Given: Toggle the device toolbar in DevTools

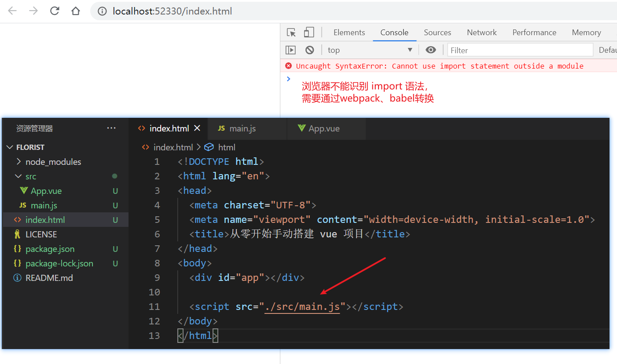Looking at the screenshot, I should tap(309, 33).
